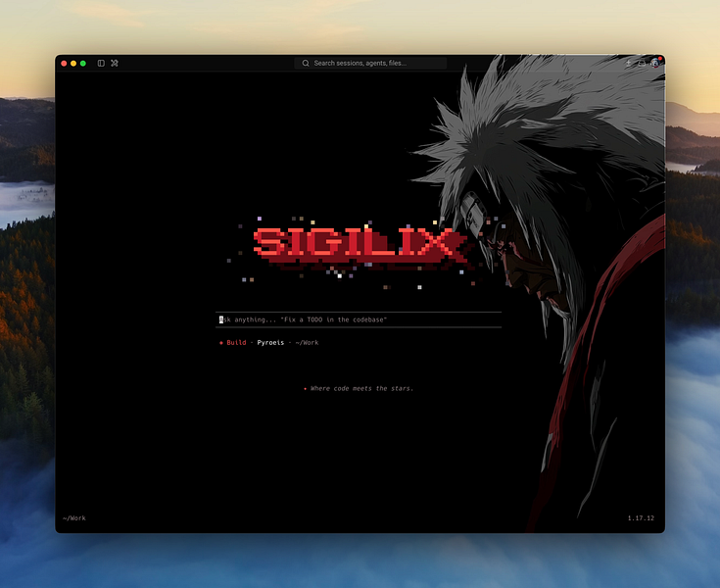The width and height of the screenshot is (720, 588).
Task: Click the ~/Work path in bottom status bar
Action: tap(74, 518)
